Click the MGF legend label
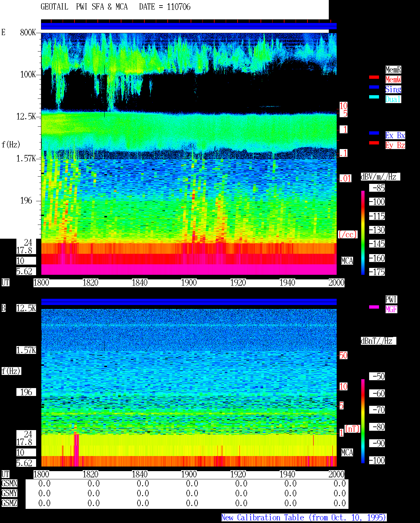420x523 pixels. click(391, 309)
